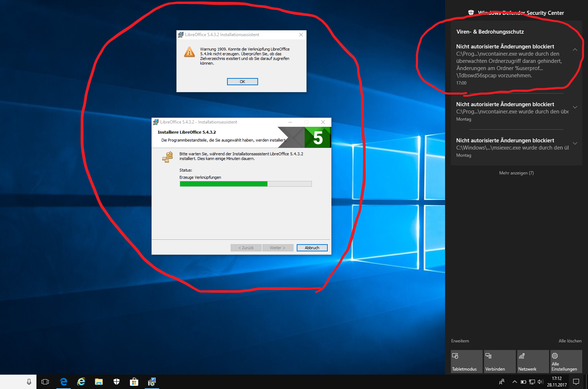The width and height of the screenshot is (588, 389).
Task: Click the battery icon in tray
Action: pyautogui.click(x=523, y=382)
